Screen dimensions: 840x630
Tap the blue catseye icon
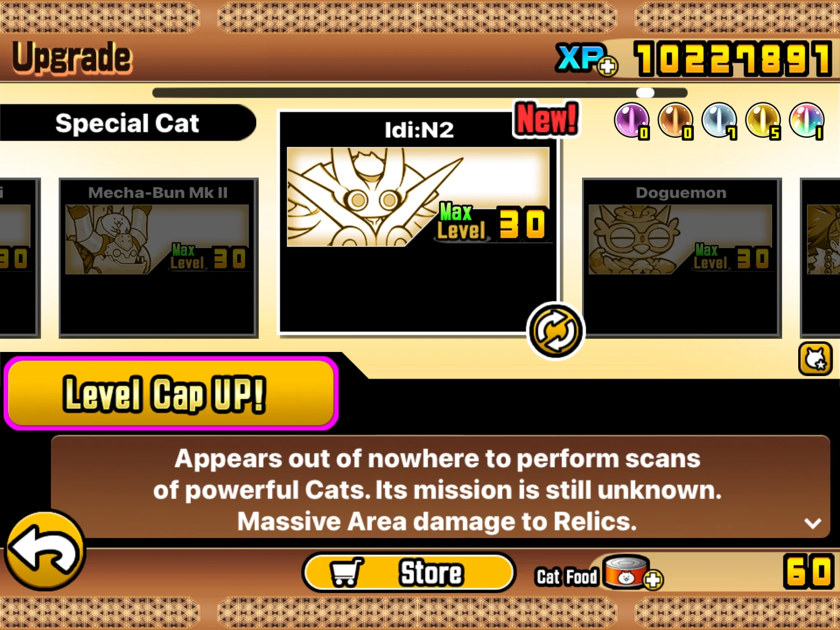coord(719,121)
